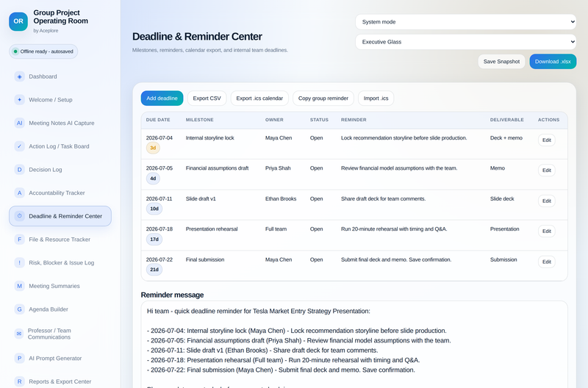The width and height of the screenshot is (588, 388).
Task: Click the Welcome / Setup star icon
Action: [x=20, y=100]
